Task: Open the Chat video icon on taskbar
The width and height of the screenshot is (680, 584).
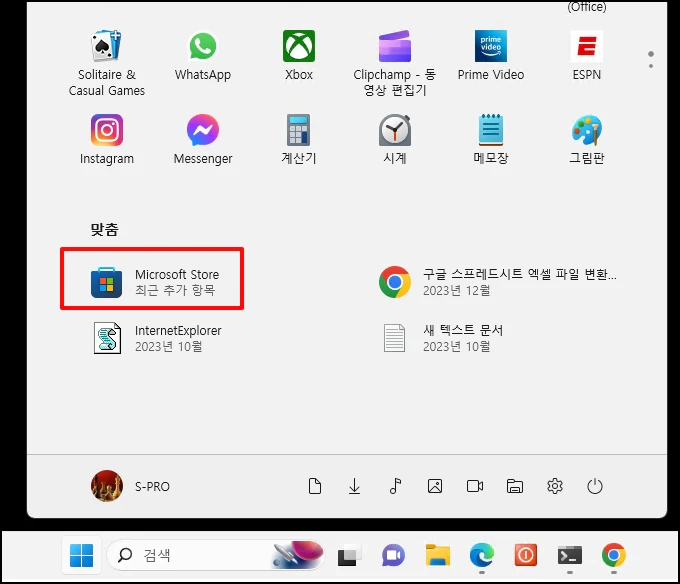Action: click(393, 555)
